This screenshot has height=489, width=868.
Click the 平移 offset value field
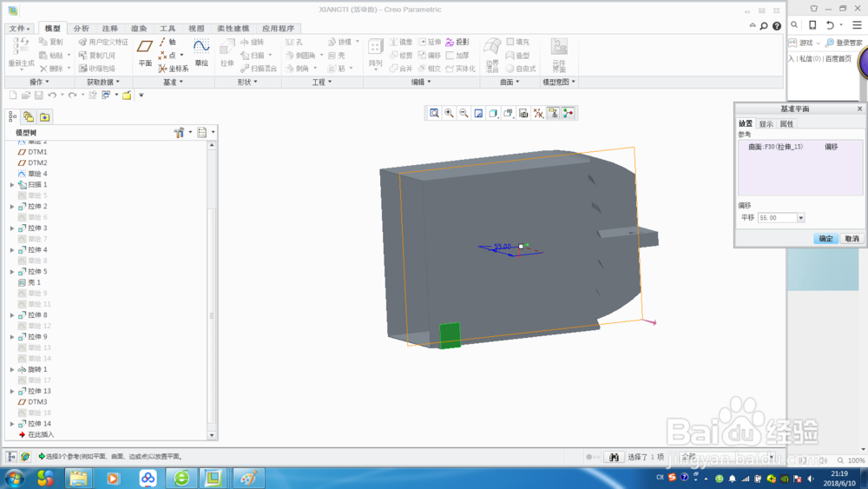777,218
